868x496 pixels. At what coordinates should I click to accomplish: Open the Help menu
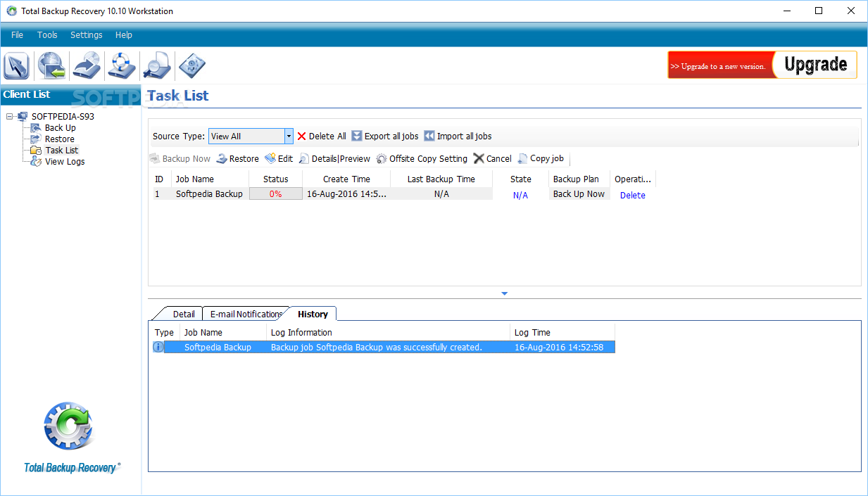coord(124,35)
